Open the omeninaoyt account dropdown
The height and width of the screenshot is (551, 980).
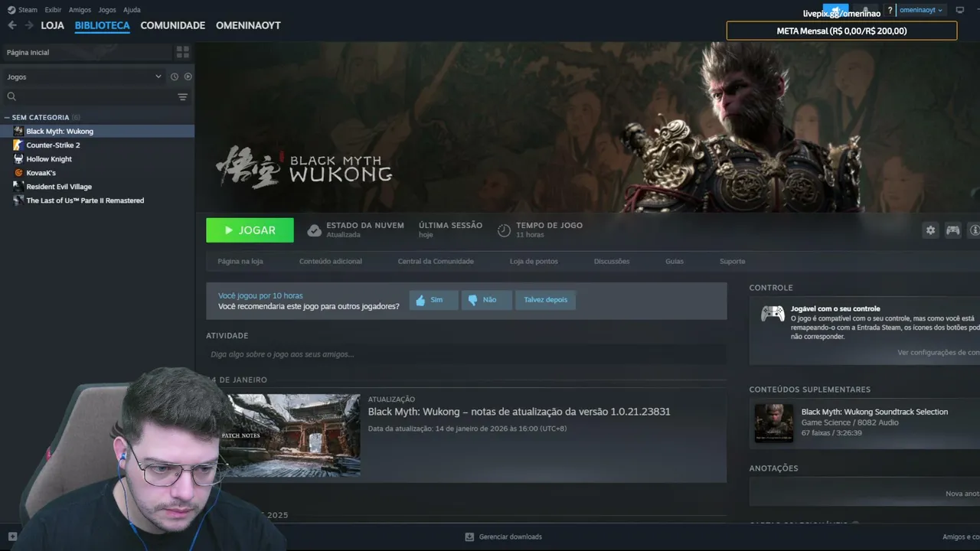click(921, 10)
